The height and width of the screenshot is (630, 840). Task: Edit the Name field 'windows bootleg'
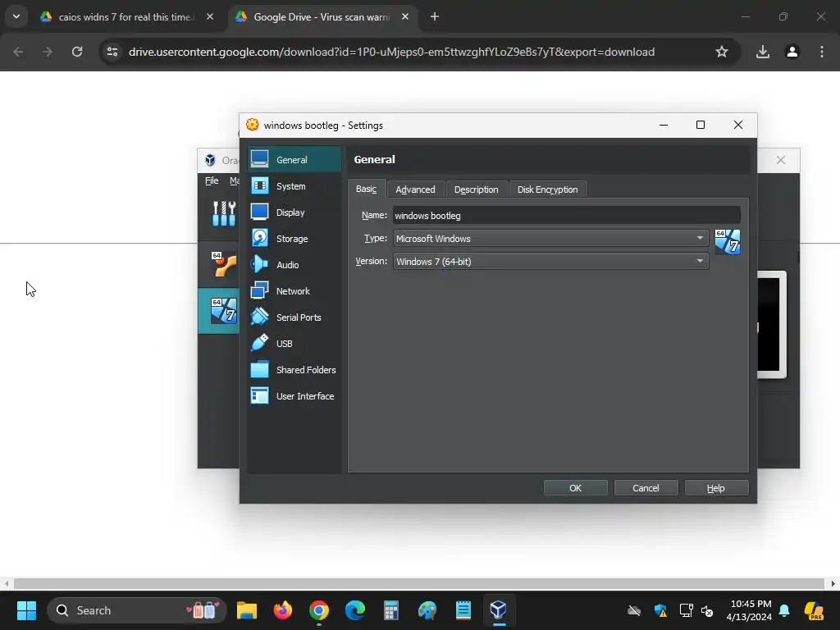pyautogui.click(x=566, y=216)
